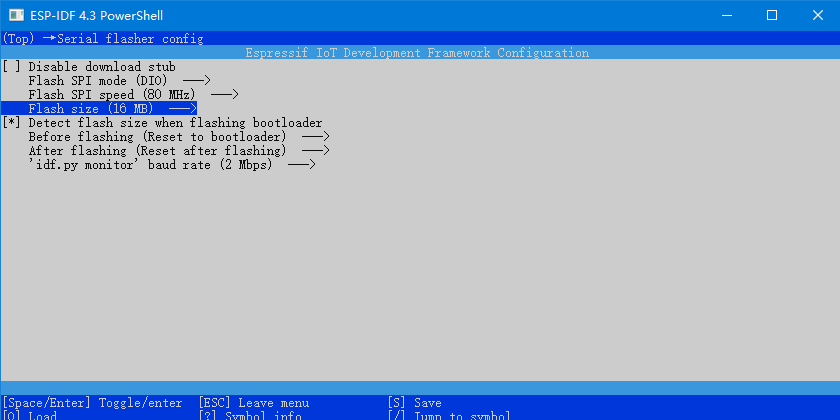This screenshot has width=840, height=420.
Task: Click the [S] Save shortcut hint
Action: 414,403
